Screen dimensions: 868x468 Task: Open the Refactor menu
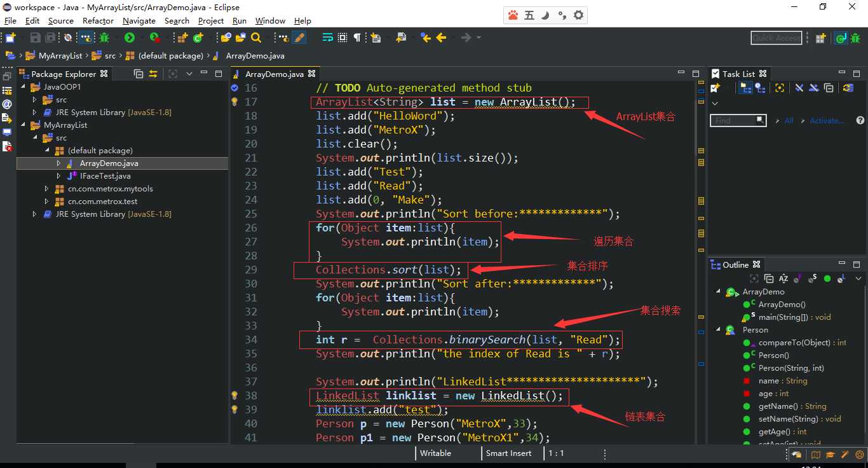click(98, 21)
